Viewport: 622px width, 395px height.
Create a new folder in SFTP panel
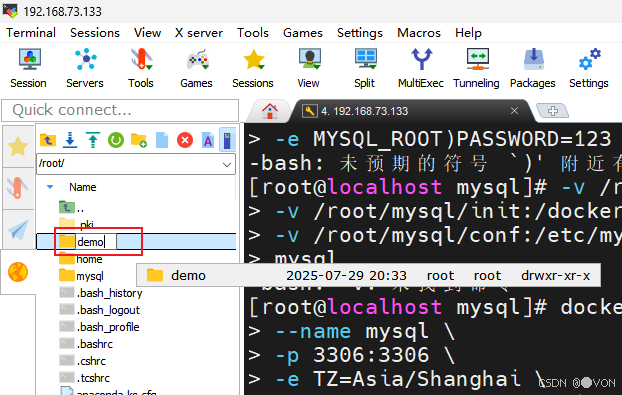[x=139, y=140]
